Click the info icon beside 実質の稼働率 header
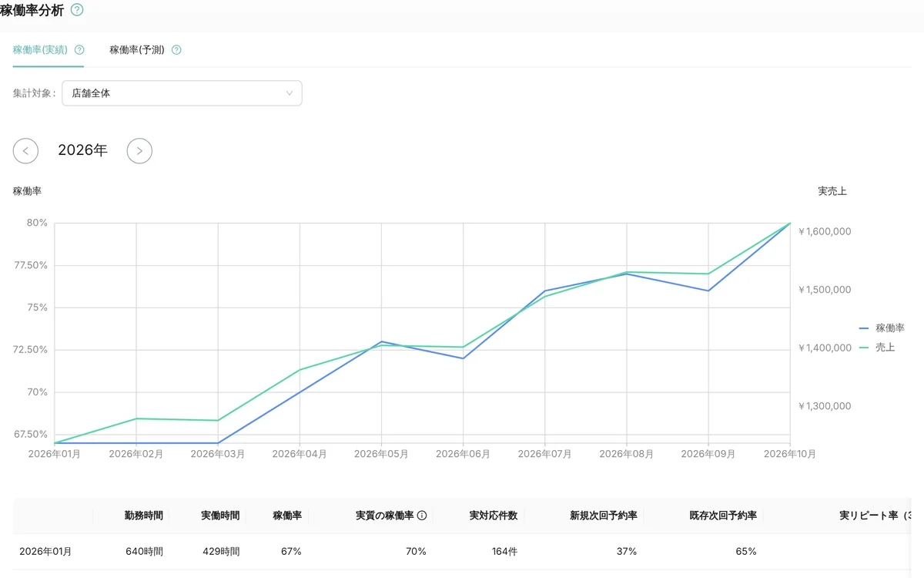 point(422,516)
